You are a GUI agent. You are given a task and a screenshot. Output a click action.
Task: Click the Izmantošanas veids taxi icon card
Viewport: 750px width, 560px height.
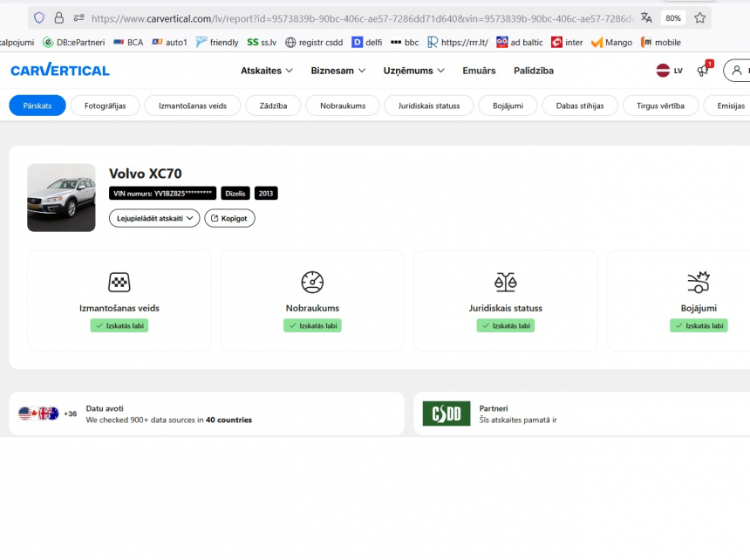119,300
